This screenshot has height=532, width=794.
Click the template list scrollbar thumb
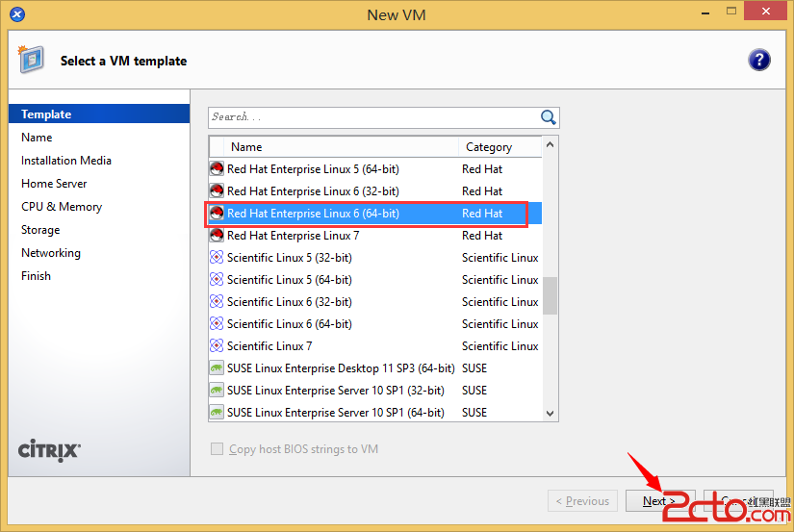coord(551,295)
